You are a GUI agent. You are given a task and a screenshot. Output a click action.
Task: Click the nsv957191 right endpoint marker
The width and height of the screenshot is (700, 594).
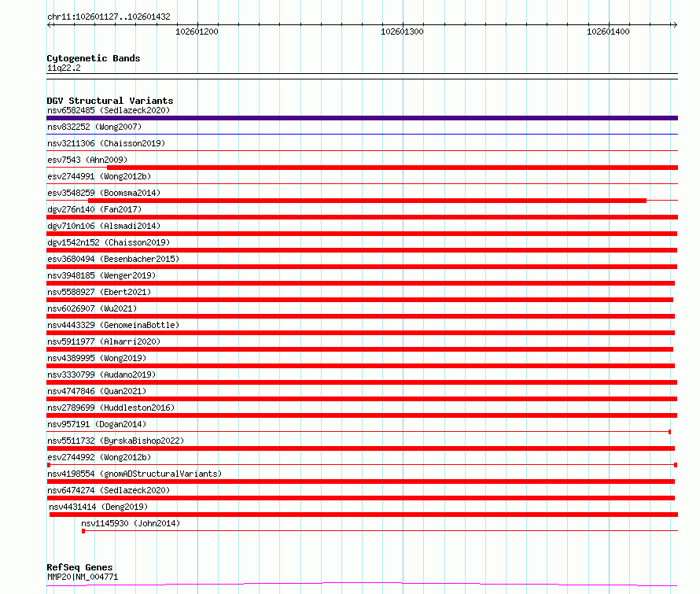point(669,432)
